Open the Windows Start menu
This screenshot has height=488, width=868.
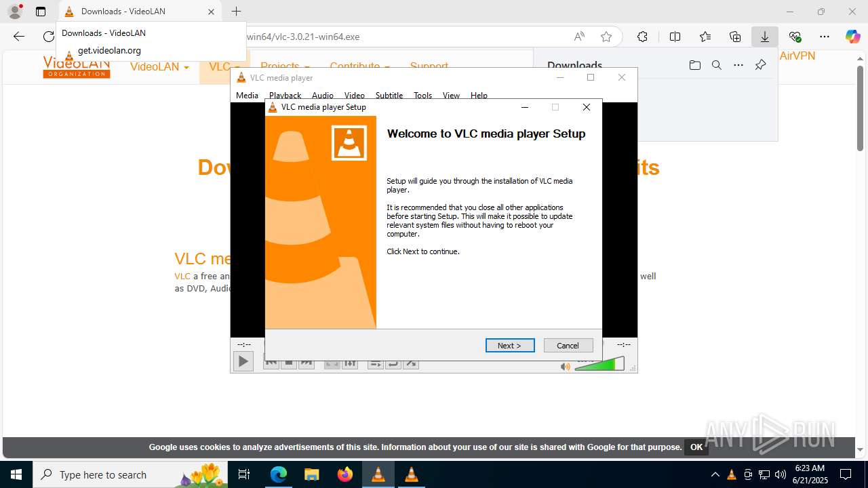tap(16, 474)
